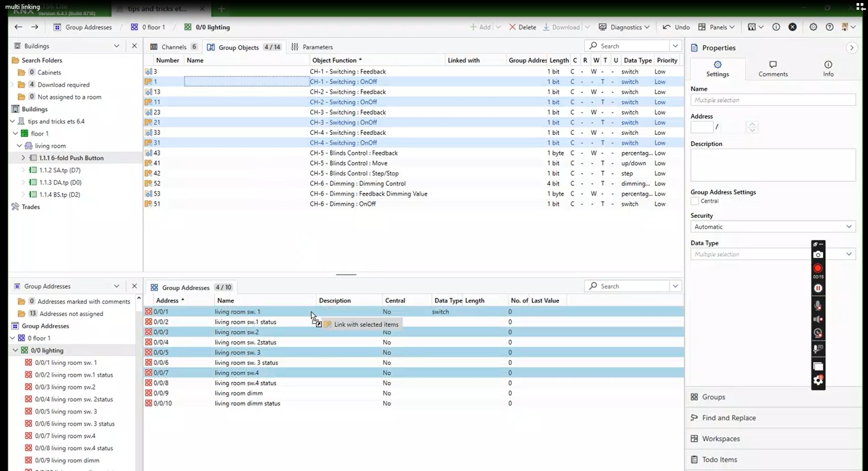Open the Settings gear in the top toolbar
This screenshot has width=868, height=471.
[813, 27]
